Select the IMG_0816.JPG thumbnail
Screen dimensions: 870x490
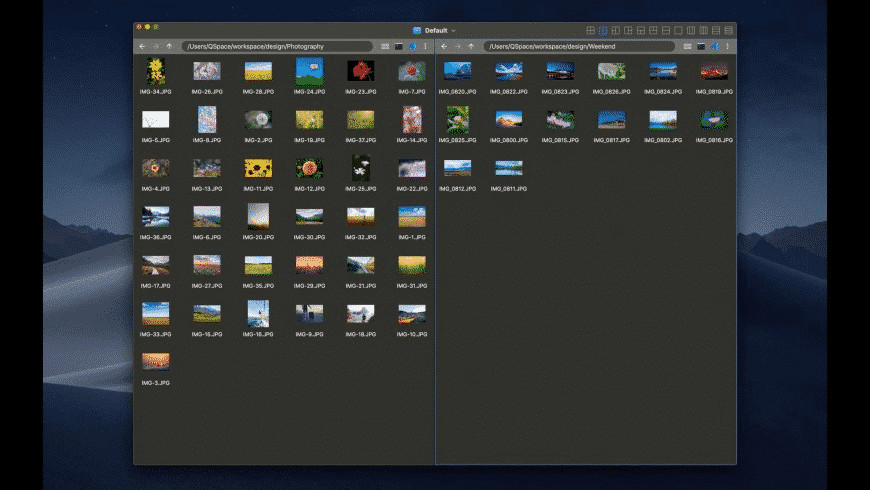(x=714, y=119)
